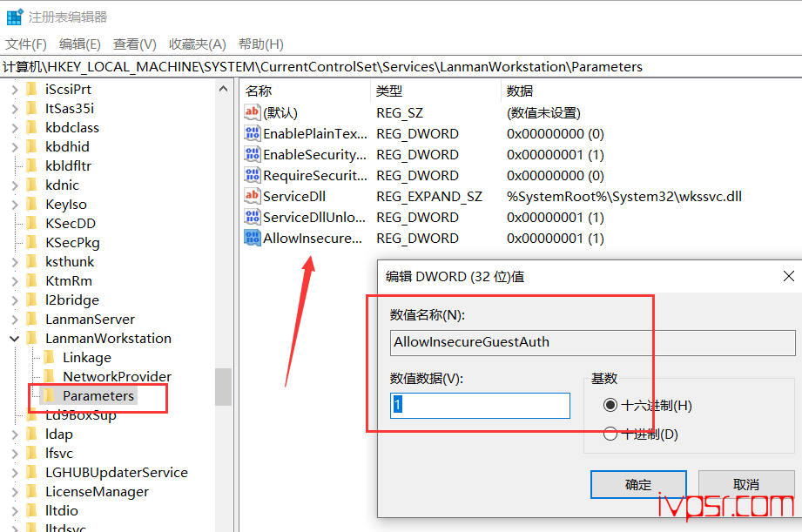Select the 十六进制 hexadecimal radio button

(610, 406)
